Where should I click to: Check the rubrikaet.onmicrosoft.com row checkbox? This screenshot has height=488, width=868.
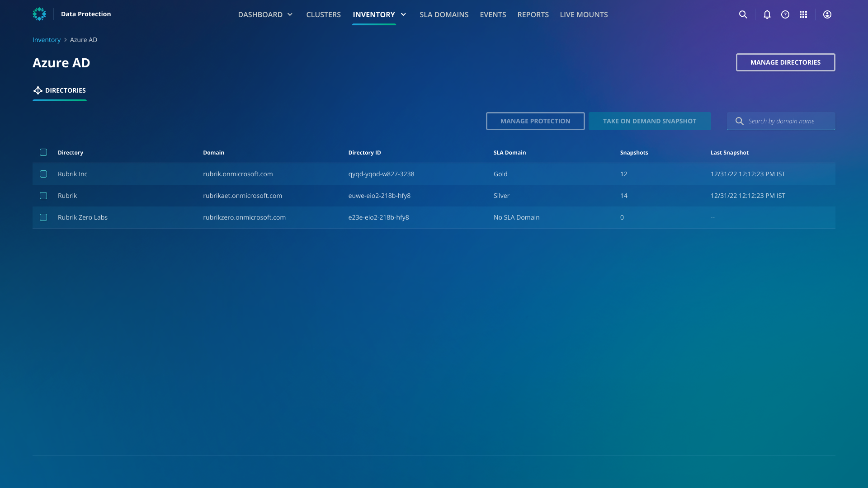pos(43,196)
